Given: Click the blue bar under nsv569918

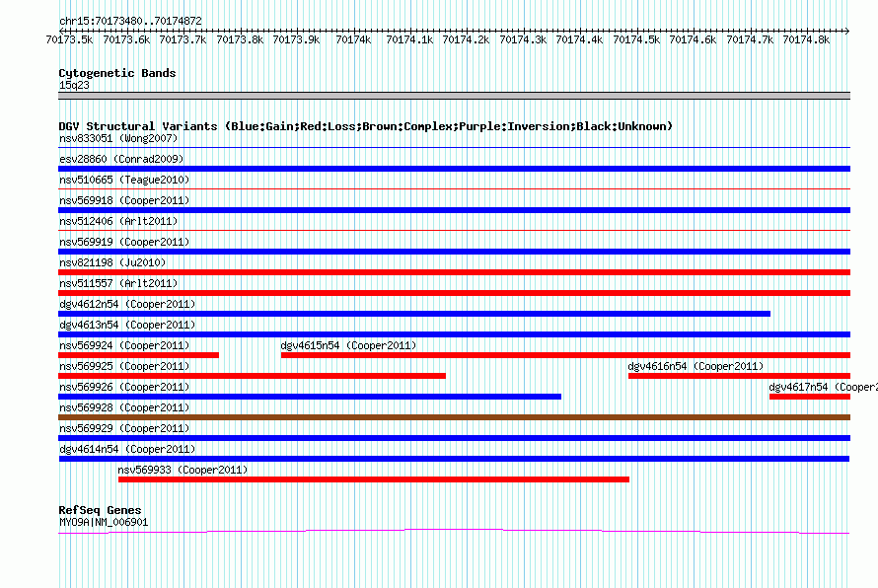Looking at the screenshot, I should (454, 210).
